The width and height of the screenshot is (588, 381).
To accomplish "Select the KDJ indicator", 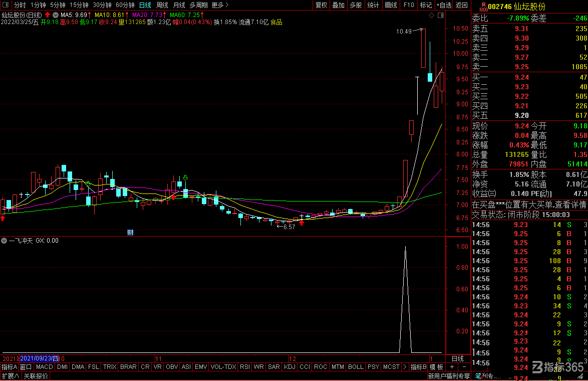I will pos(289,367).
